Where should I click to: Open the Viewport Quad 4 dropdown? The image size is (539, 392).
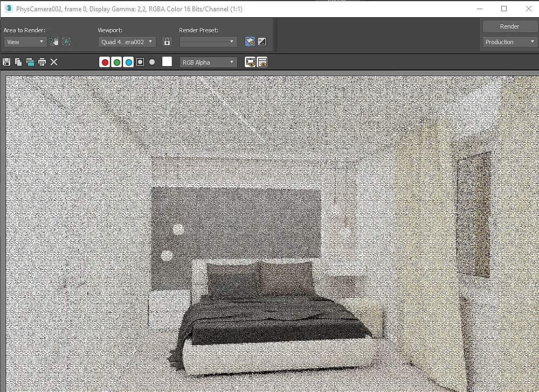pyautogui.click(x=127, y=42)
